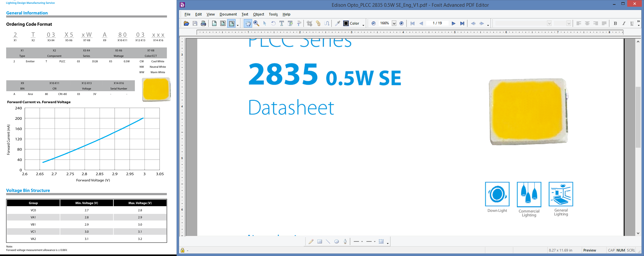Go to the next page
644x256 pixels.
[453, 23]
